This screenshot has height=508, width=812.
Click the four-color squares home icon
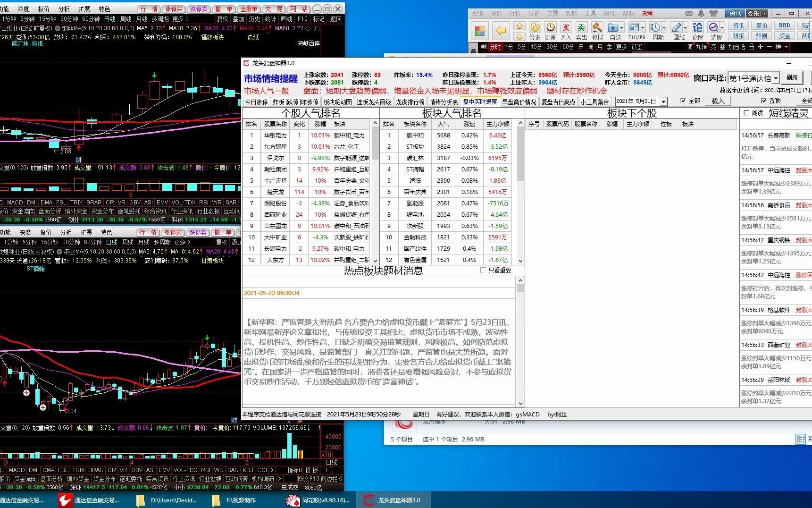[480, 31]
